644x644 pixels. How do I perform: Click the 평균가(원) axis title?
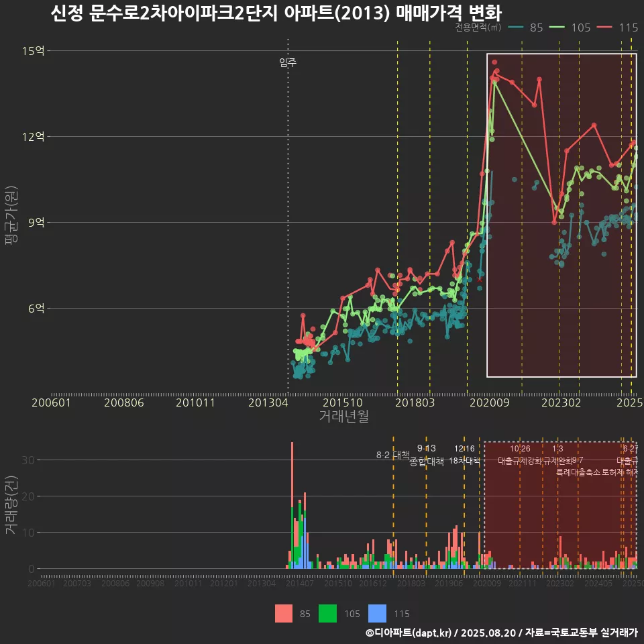(x=11, y=215)
